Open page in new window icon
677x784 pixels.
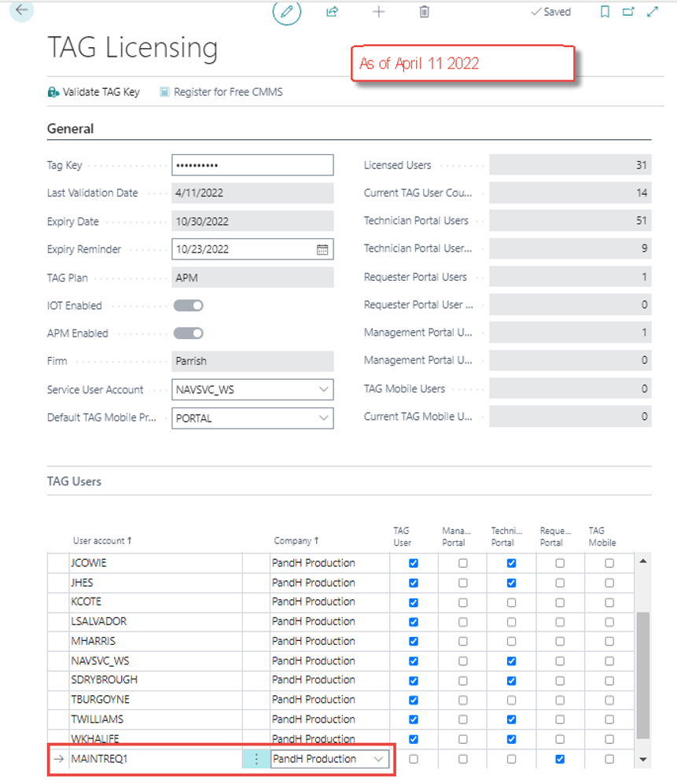(x=628, y=12)
